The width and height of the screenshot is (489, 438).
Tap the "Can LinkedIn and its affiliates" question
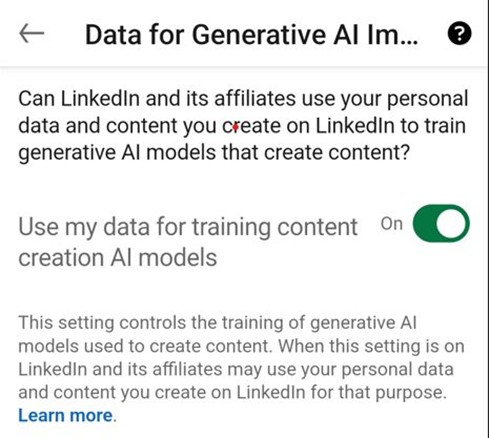(157, 99)
